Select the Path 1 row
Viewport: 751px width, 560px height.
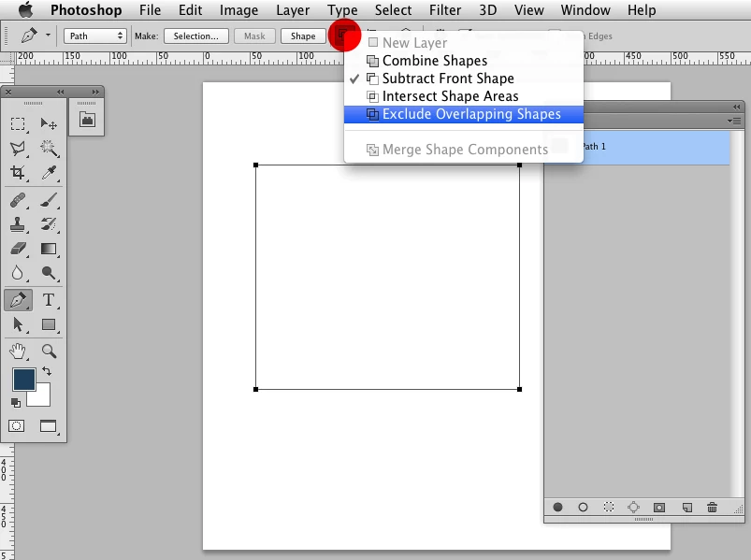(637, 147)
